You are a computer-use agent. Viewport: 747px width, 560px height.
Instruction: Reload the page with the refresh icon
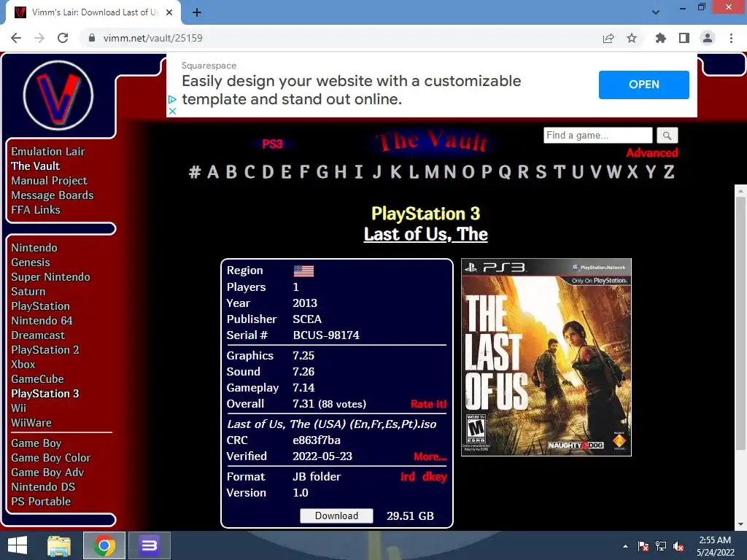coord(63,38)
